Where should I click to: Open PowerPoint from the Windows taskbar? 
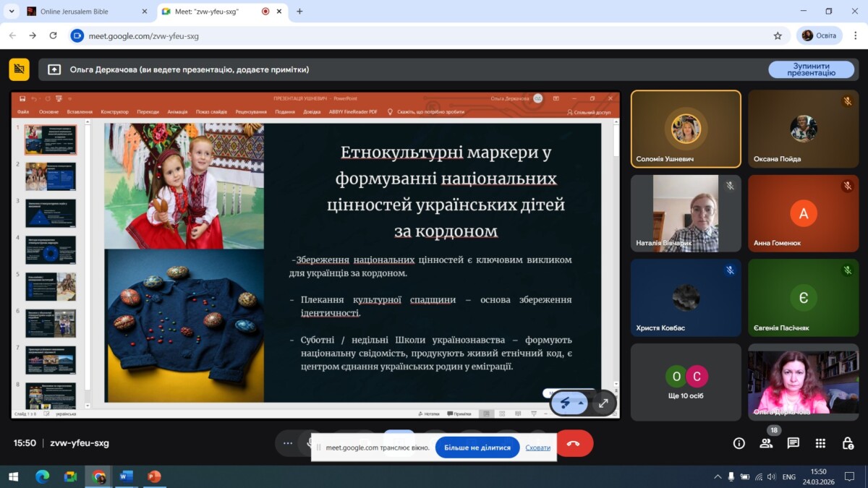click(x=153, y=476)
